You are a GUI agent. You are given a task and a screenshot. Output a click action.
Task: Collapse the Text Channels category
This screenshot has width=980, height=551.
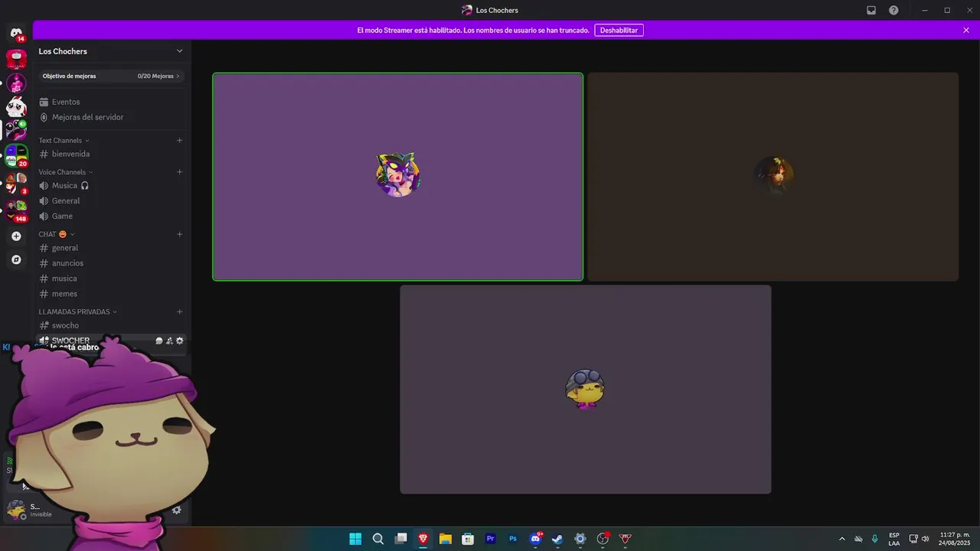tap(64, 141)
